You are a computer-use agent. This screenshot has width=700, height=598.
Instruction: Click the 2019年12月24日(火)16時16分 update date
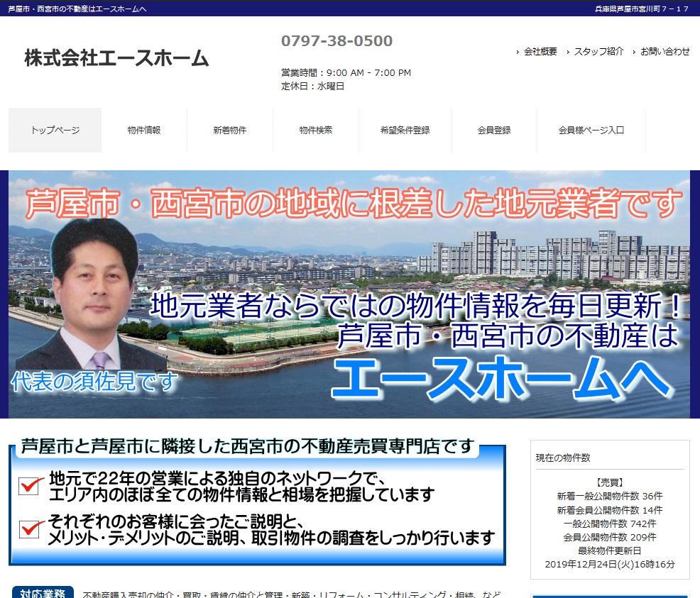click(610, 565)
